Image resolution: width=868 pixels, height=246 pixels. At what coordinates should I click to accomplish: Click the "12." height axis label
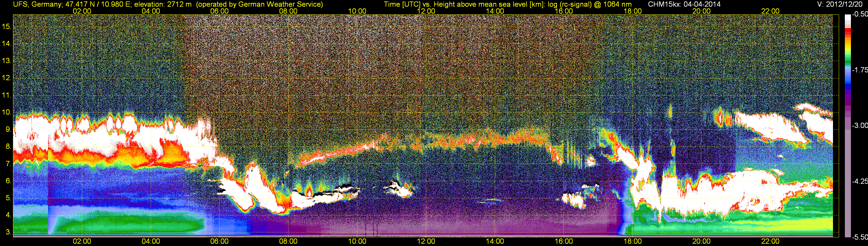(x=6, y=78)
